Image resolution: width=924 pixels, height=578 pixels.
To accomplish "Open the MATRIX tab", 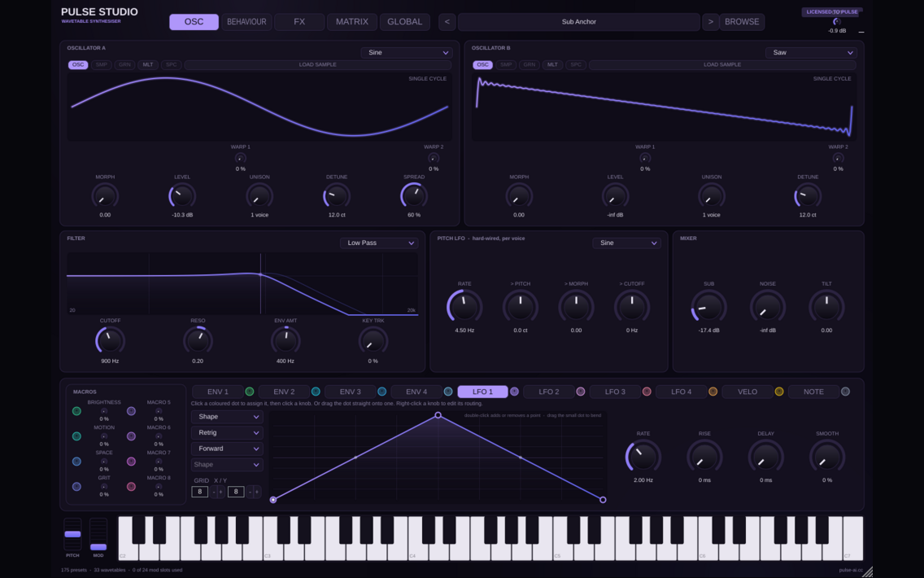I will [x=352, y=22].
